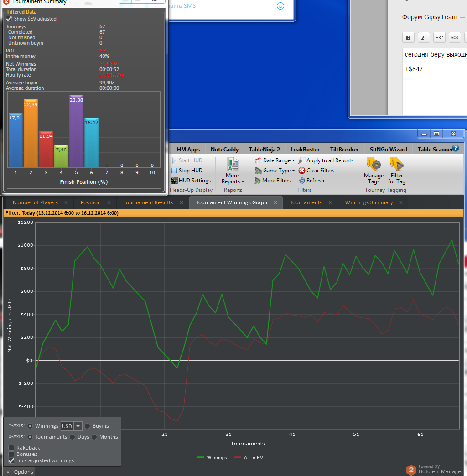Screen dimensions: 467x476
Task: Select the Y-Axis Winnings radio button
Action: 30,426
